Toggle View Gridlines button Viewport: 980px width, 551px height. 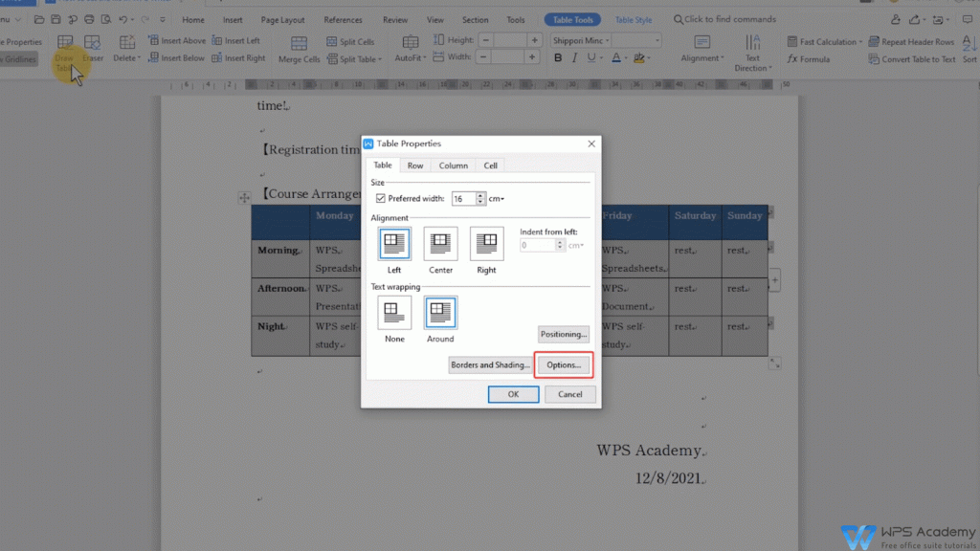[x=19, y=59]
